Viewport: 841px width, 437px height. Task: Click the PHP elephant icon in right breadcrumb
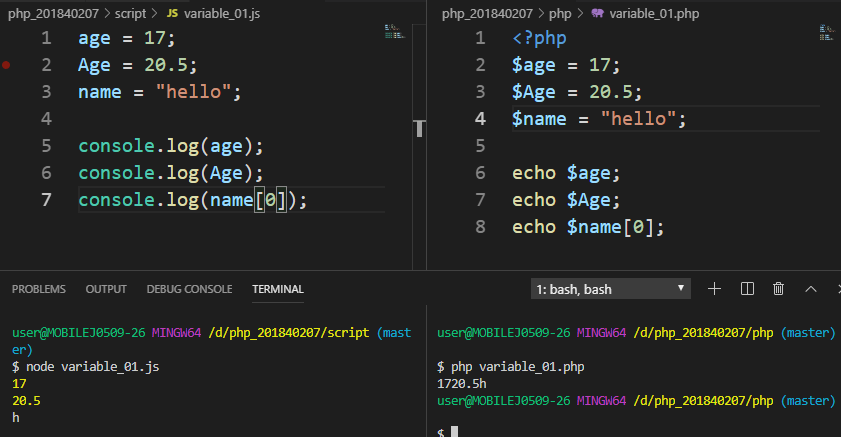[x=597, y=13]
